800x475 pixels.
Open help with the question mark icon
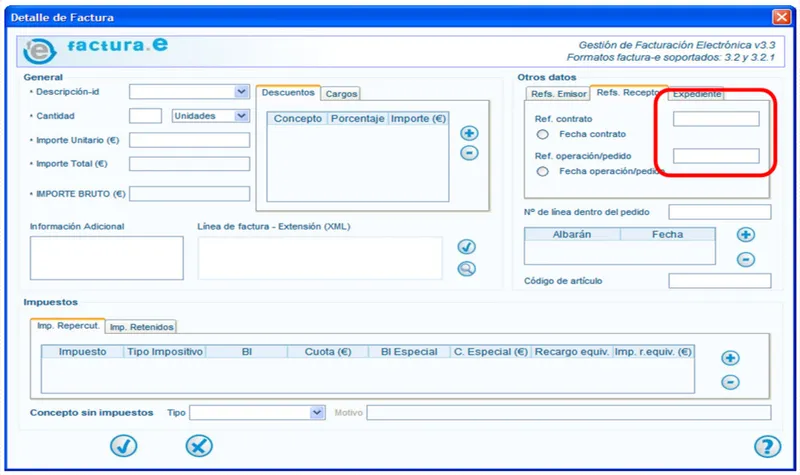767,446
